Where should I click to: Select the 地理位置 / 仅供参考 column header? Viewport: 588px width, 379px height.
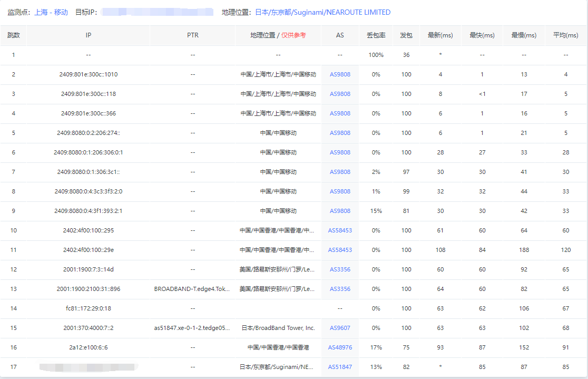(x=278, y=35)
